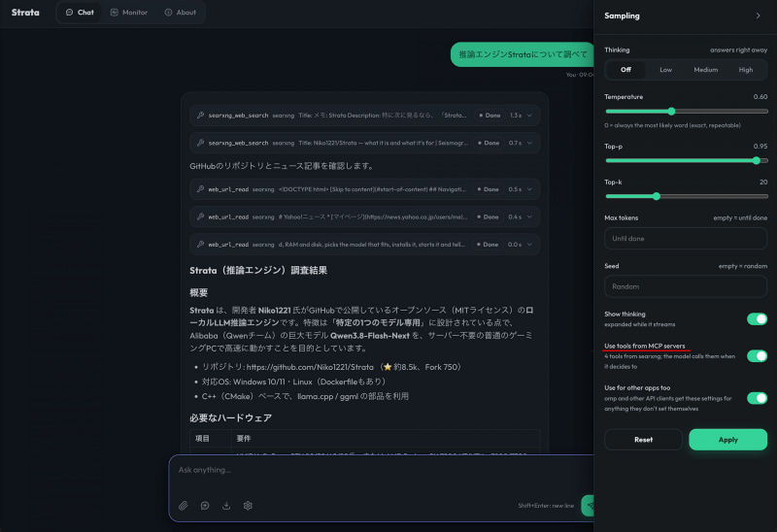The height and width of the screenshot is (532, 777).
Task: Click the Max tokens input field
Action: pos(686,239)
